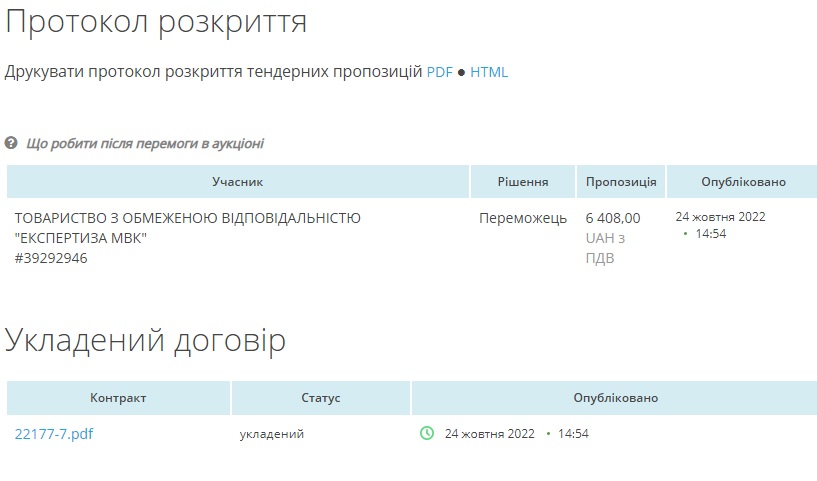Click the participant code #39292946
Image resolution: width=817 pixels, height=481 pixels.
[51, 258]
